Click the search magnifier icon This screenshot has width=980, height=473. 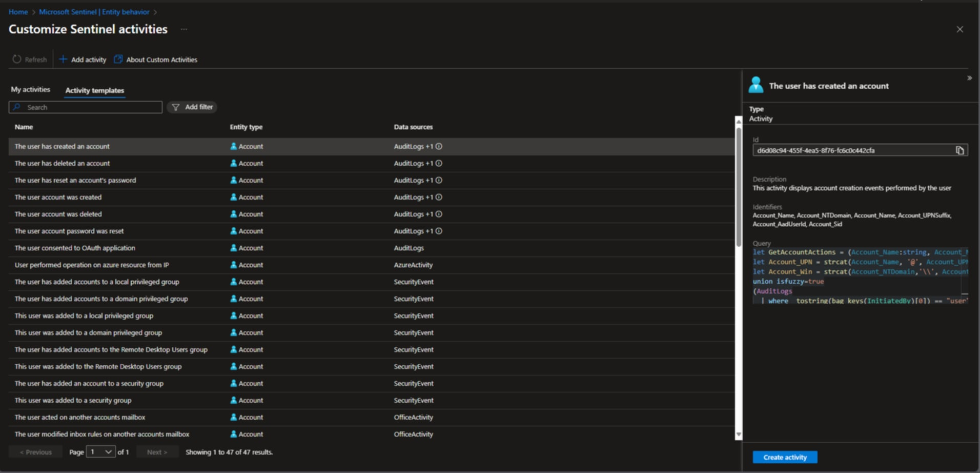pos(17,107)
